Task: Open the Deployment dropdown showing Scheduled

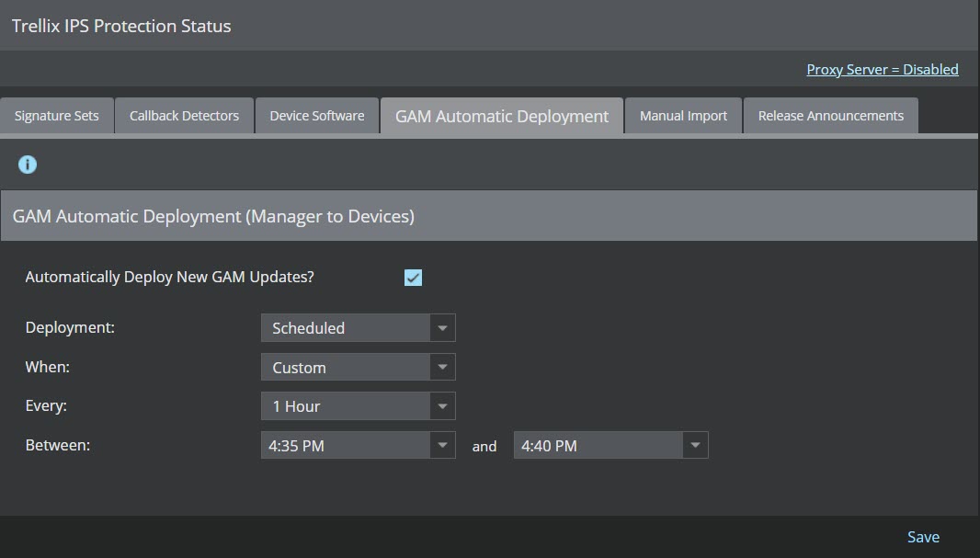Action: [x=359, y=328]
